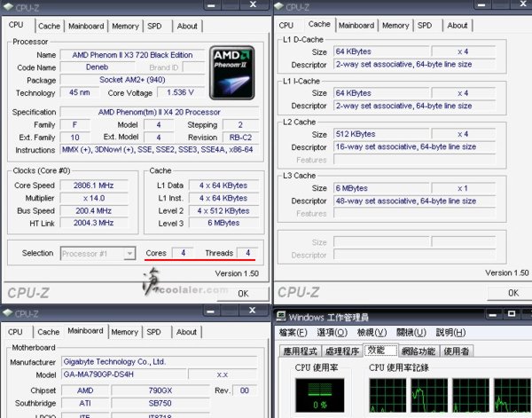Click CPU-Z title icon in Mainboard window
532x418 pixels.
point(7,313)
